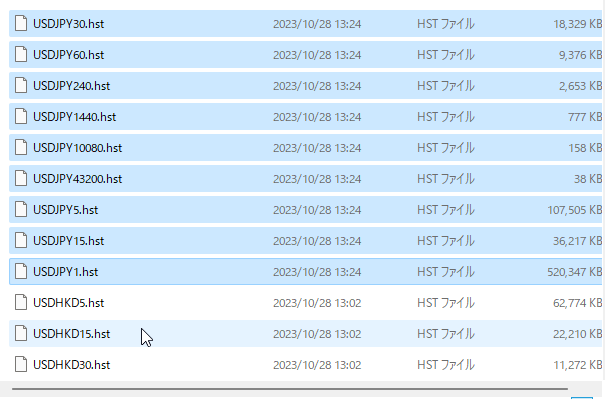Click the USDJPY1440.hst file icon
605x399 pixels.
coord(21,117)
